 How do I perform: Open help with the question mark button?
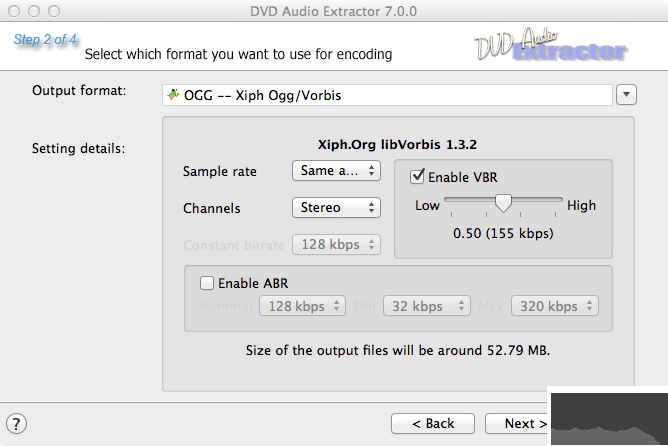coord(16,423)
